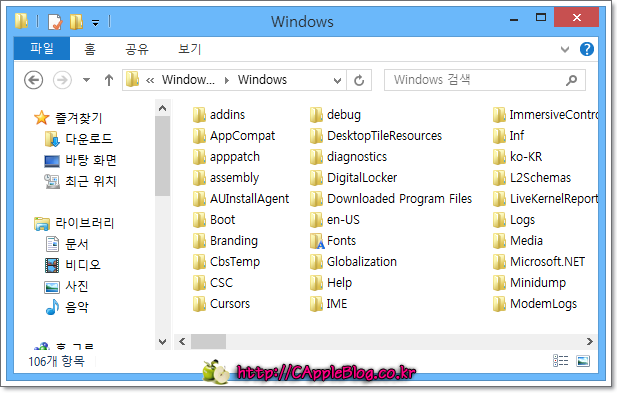Switch to large icons view in status bar

click(x=583, y=361)
